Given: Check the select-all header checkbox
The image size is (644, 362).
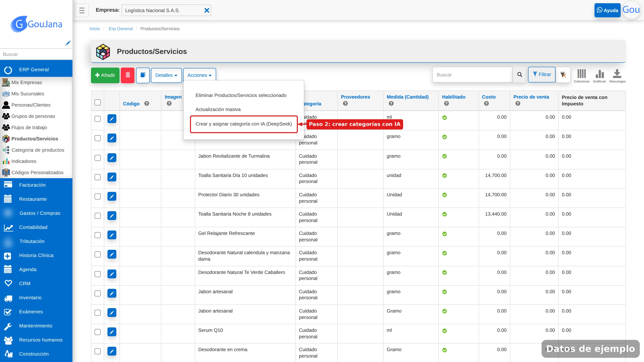Looking at the screenshot, I should pyautogui.click(x=97, y=102).
